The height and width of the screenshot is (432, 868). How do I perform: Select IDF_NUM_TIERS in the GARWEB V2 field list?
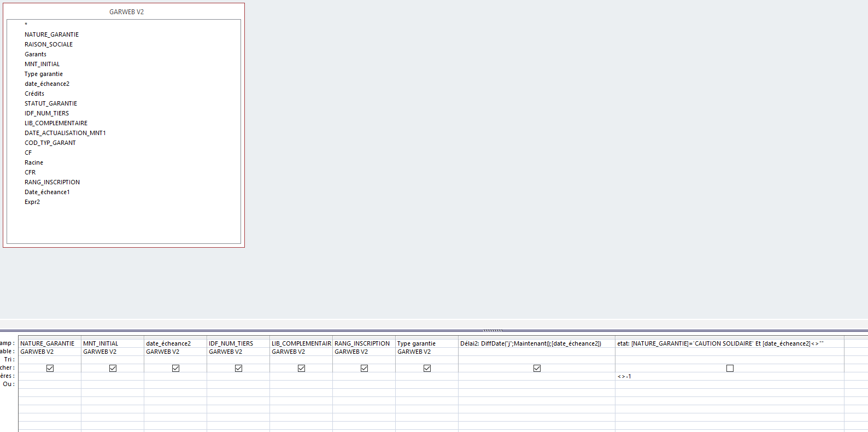tap(46, 113)
